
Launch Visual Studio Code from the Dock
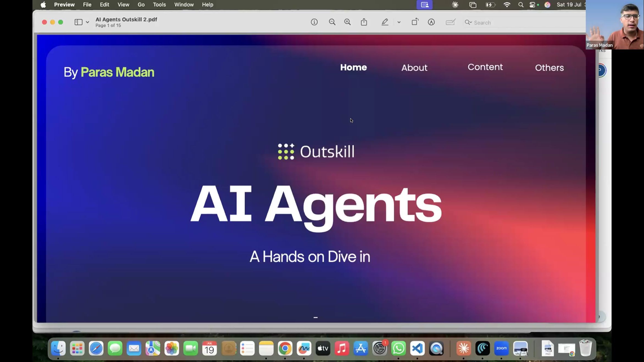[x=417, y=348]
